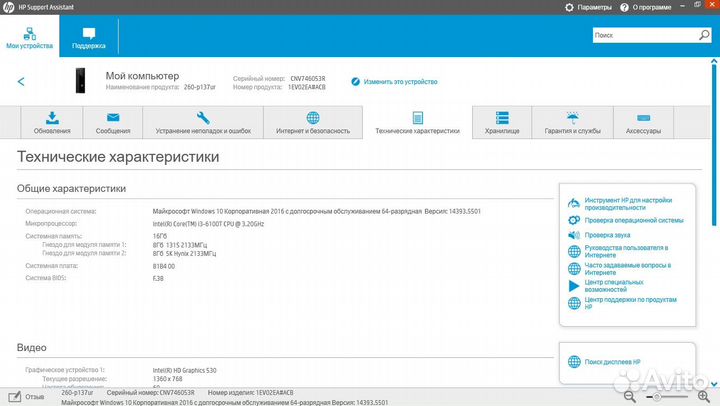This screenshot has width=720, height=406.
Task: Click the vertical scrollbar thumb
Action: tap(714, 145)
